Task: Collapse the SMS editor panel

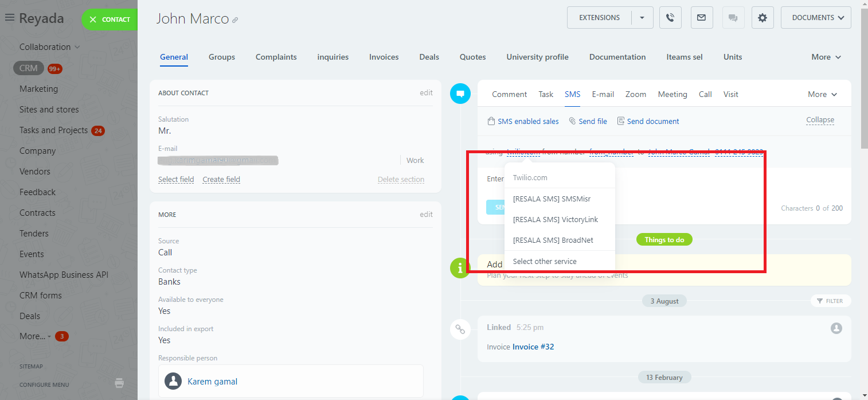Action: pyautogui.click(x=820, y=120)
